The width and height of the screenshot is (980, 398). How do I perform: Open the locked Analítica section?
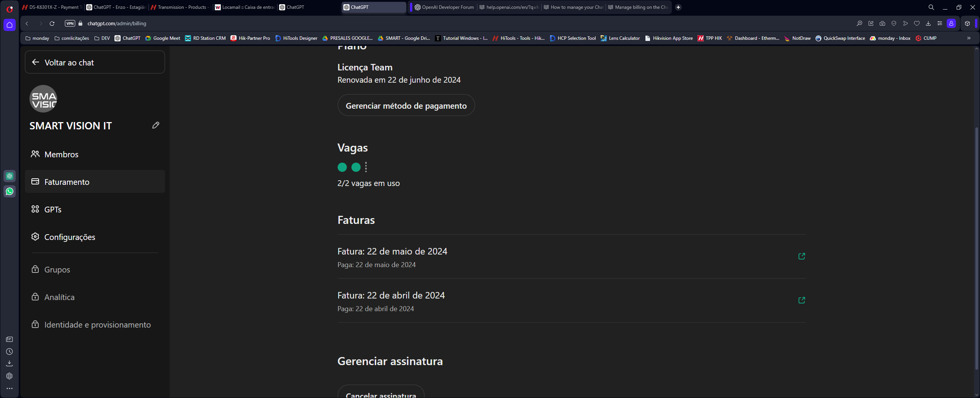coord(95,297)
